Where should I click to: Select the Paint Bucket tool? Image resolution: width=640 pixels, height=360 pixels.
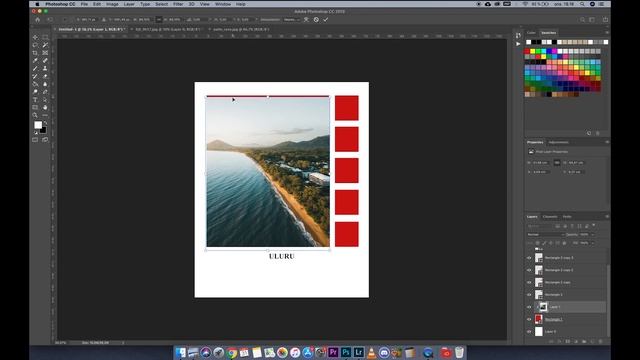tap(35, 84)
